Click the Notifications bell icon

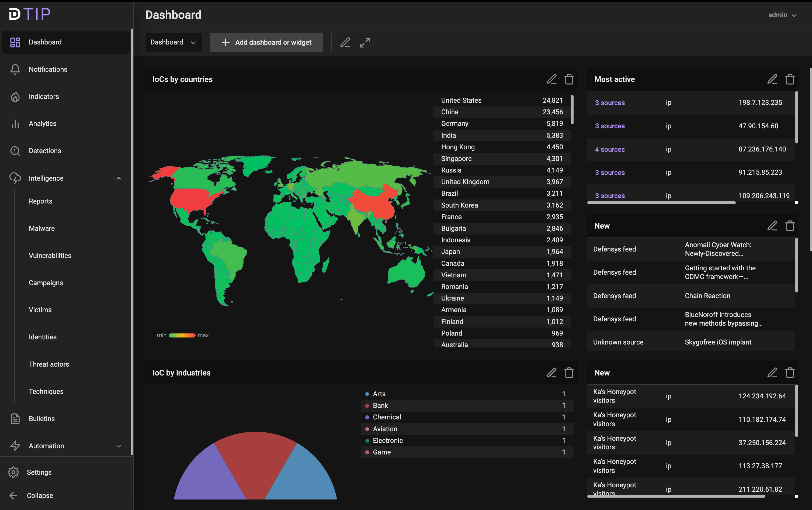(x=15, y=70)
